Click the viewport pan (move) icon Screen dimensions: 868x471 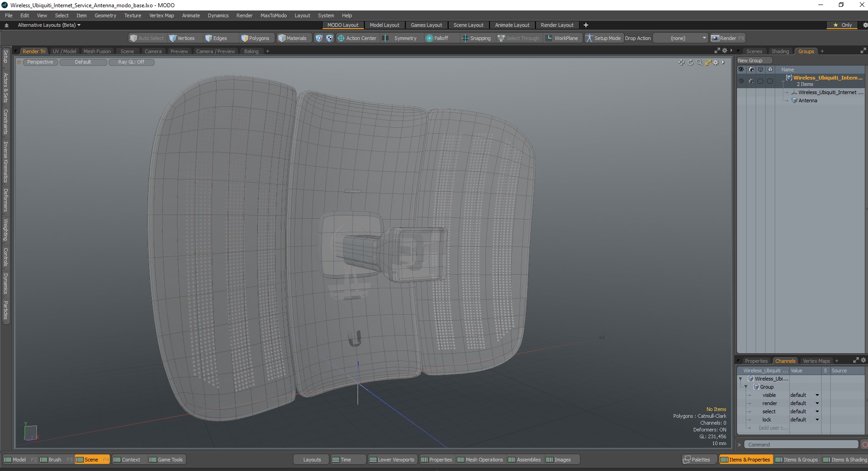click(681, 62)
